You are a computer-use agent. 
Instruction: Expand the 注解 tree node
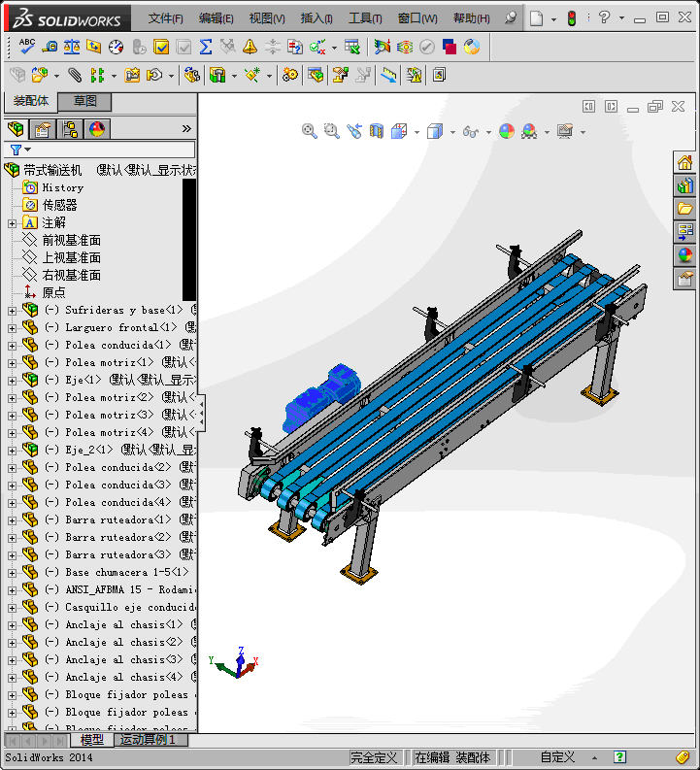12,223
